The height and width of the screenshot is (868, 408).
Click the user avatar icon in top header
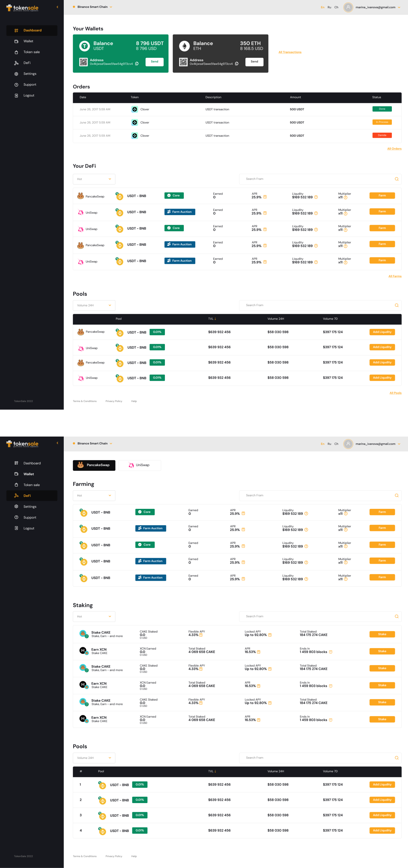click(348, 7)
